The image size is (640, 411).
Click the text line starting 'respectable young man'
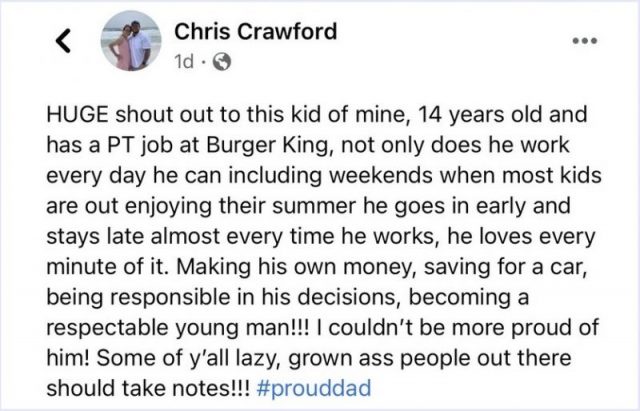coord(322,327)
